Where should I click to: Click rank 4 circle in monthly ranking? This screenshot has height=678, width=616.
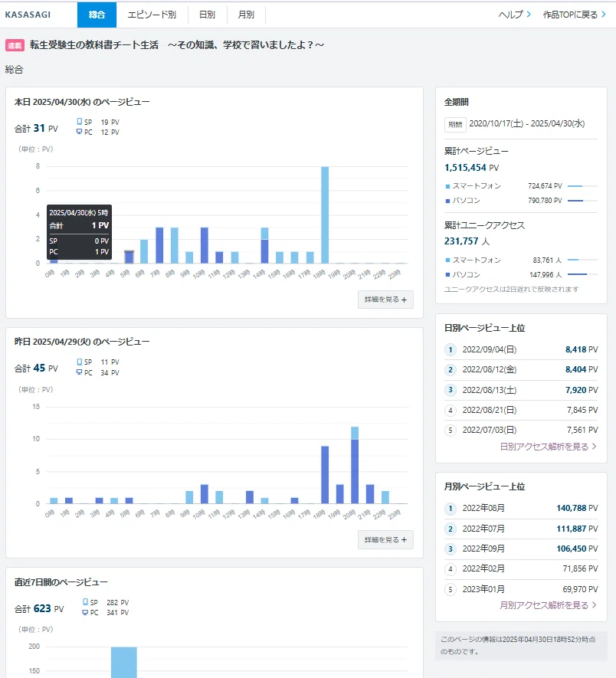pyautogui.click(x=451, y=569)
